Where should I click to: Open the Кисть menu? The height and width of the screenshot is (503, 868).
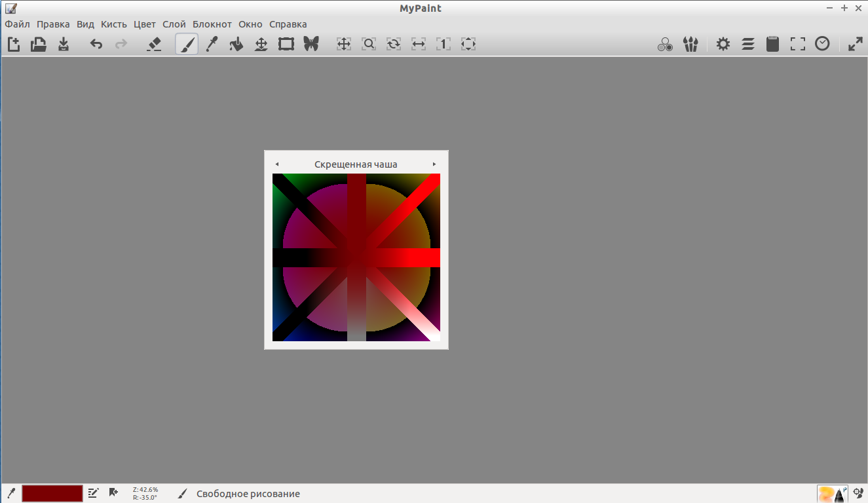pyautogui.click(x=114, y=24)
